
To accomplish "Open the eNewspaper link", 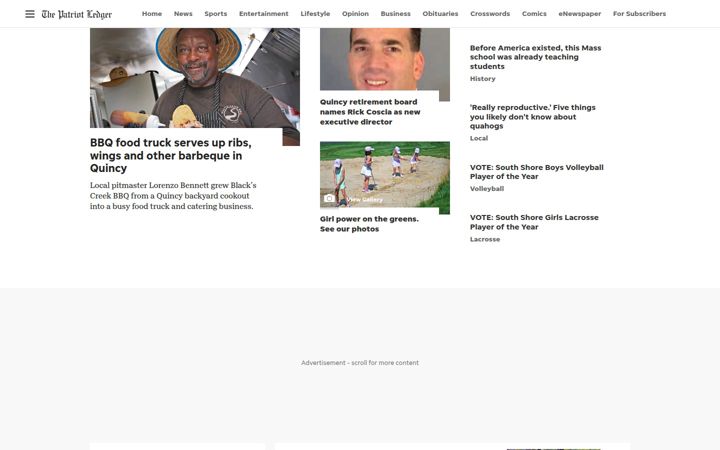I will click(579, 14).
